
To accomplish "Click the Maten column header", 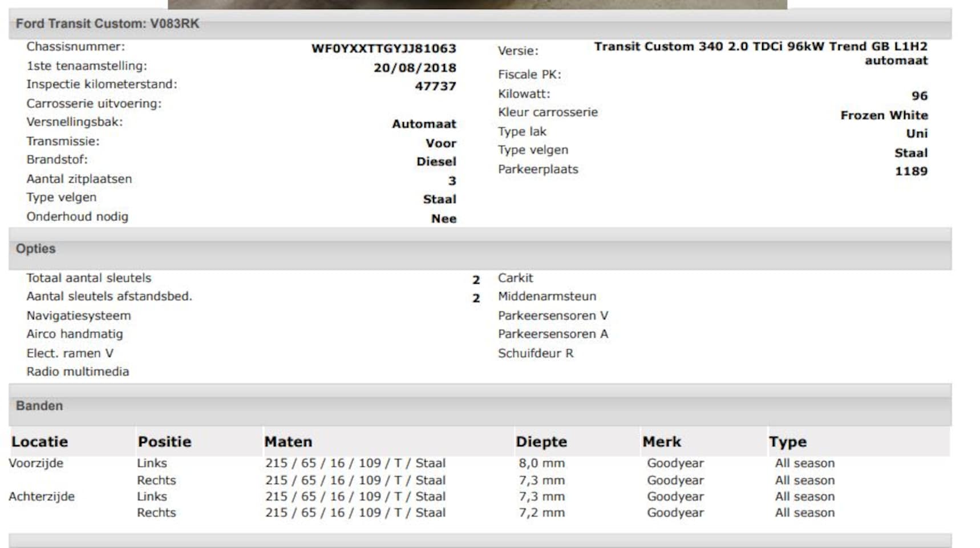I will tap(288, 442).
